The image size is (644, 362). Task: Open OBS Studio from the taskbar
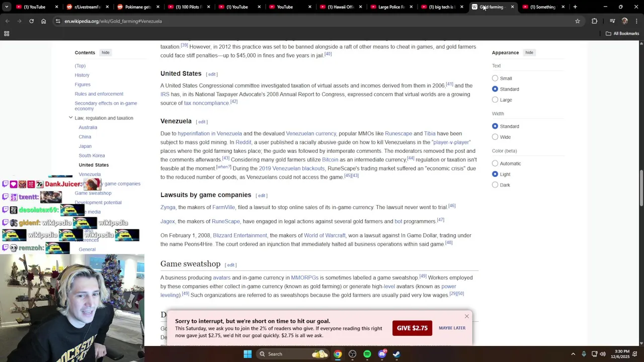coord(352,354)
